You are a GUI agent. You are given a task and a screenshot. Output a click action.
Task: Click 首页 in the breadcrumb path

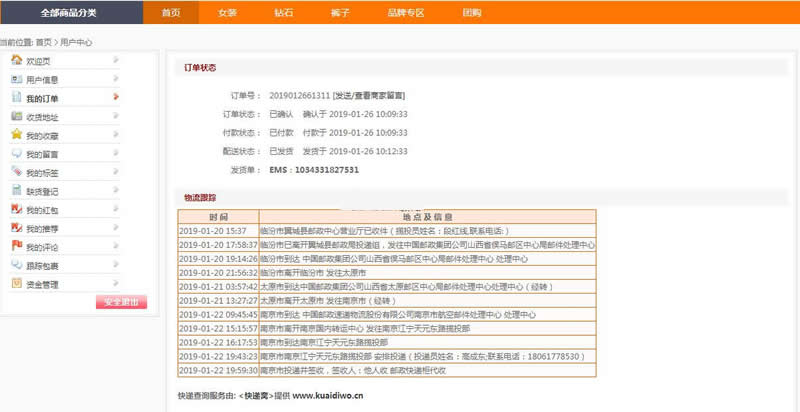pyautogui.click(x=43, y=42)
